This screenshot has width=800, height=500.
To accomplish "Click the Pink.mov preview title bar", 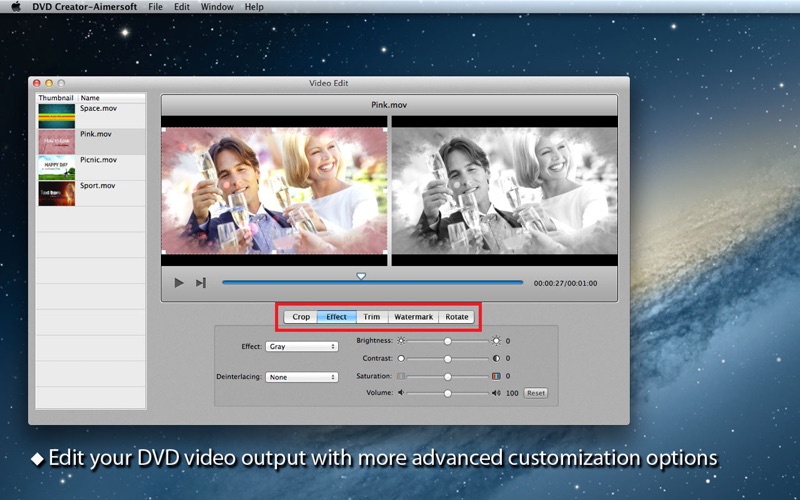I will (x=389, y=105).
